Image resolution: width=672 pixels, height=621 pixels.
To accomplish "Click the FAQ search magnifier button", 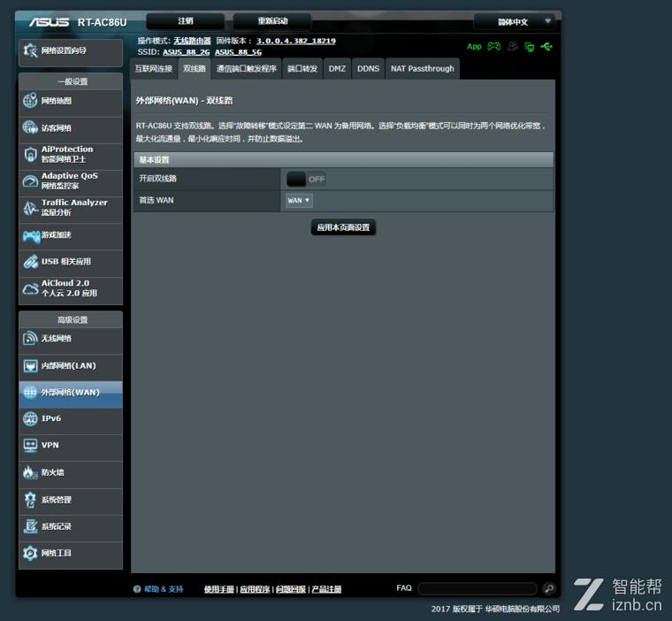I will coord(548,588).
